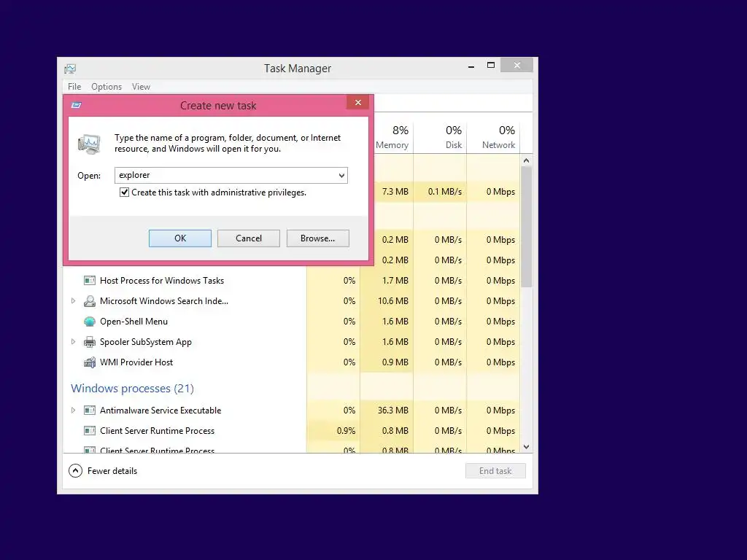Click the 10.6 MB memory value

pyautogui.click(x=393, y=301)
